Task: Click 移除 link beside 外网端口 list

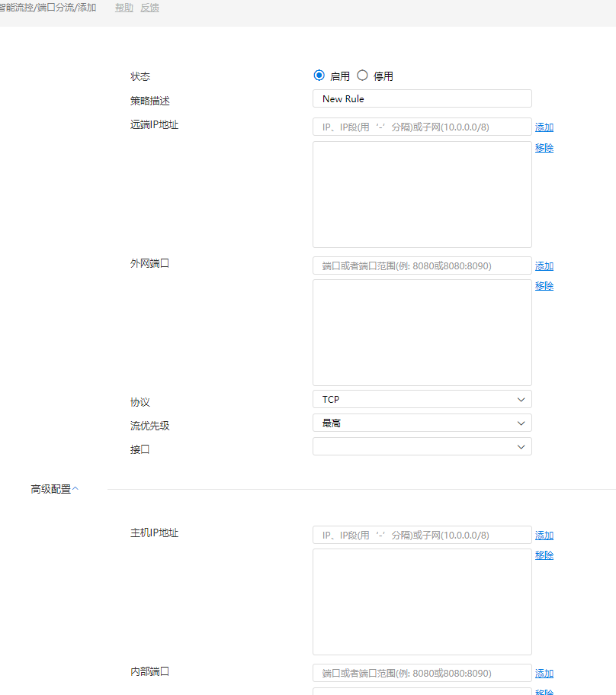Action: tap(544, 286)
